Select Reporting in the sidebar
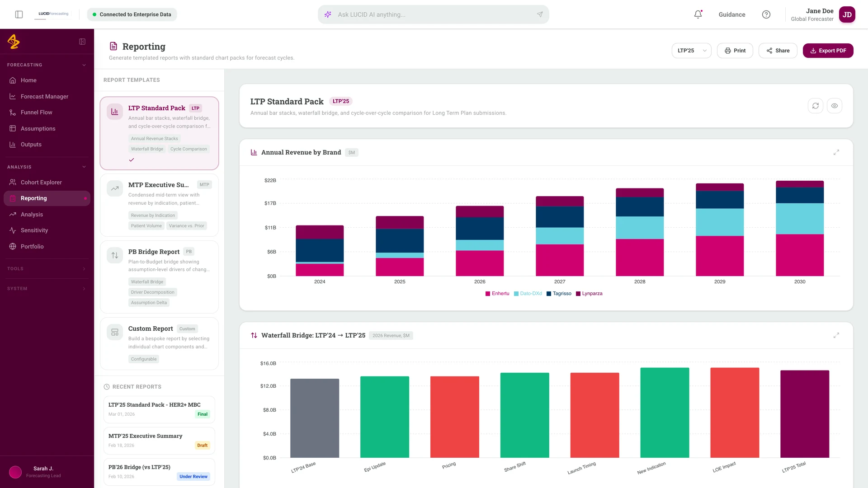 point(47,198)
